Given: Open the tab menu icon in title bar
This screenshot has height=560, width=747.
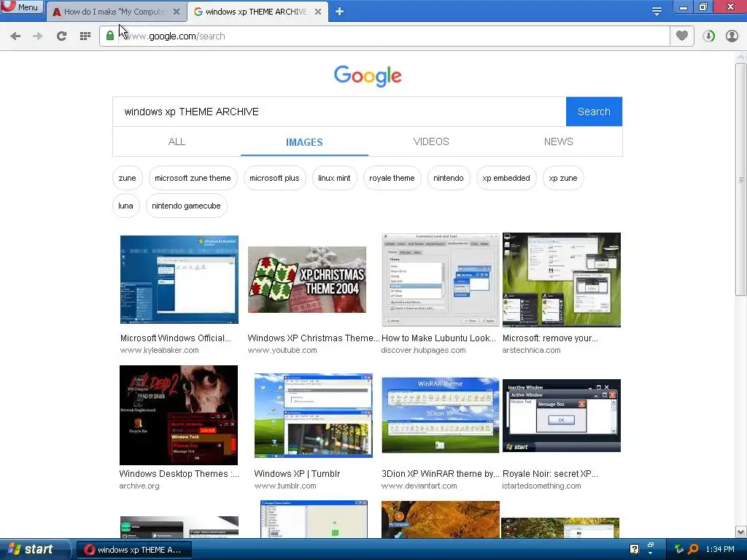Looking at the screenshot, I should pyautogui.click(x=657, y=12).
